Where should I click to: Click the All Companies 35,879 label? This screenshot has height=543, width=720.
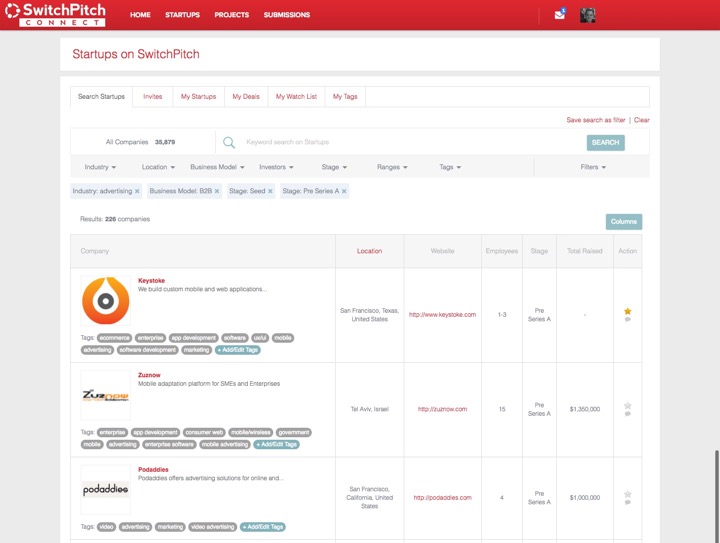click(x=140, y=142)
